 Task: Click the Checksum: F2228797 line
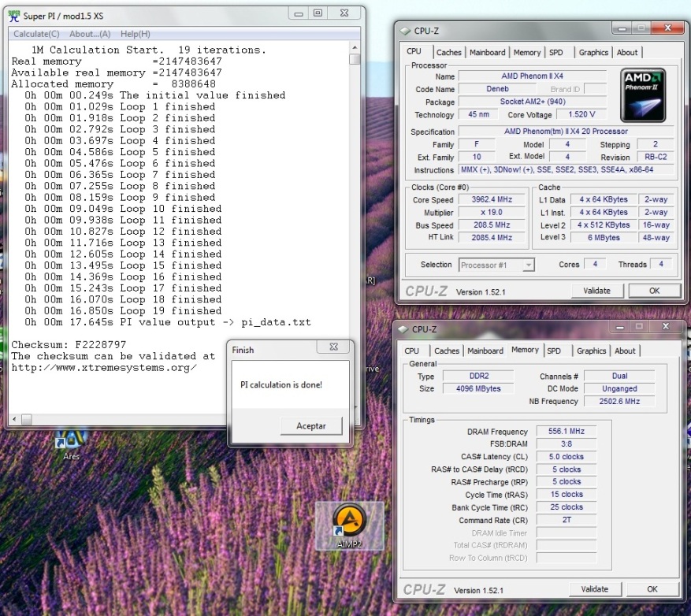click(x=69, y=345)
